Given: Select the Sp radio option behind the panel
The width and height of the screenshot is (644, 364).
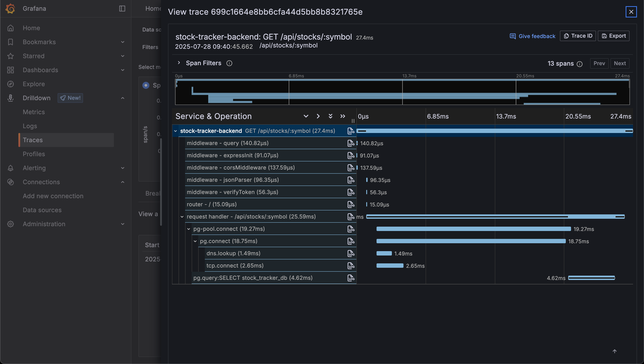Looking at the screenshot, I should pos(146,85).
